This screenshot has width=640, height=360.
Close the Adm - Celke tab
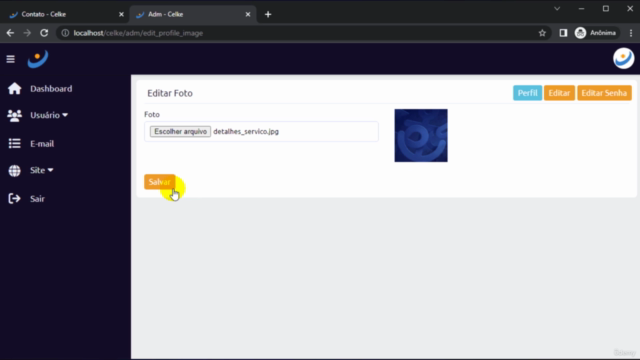point(248,14)
